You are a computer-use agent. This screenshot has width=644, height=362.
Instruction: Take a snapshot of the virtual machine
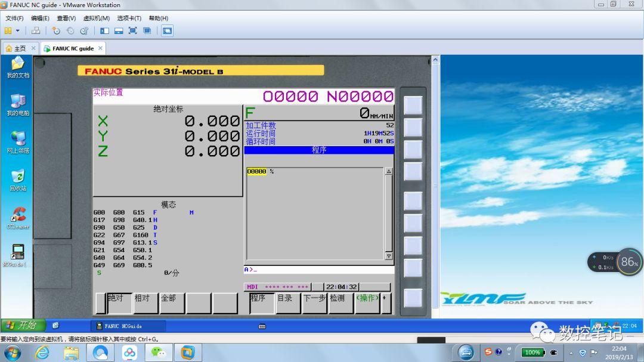tap(56, 31)
